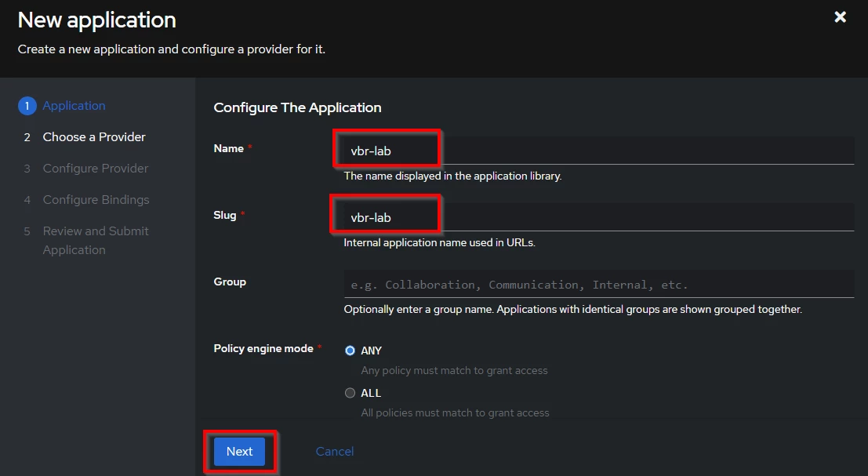Close the New application dialog
868x476 pixels.
840,17
